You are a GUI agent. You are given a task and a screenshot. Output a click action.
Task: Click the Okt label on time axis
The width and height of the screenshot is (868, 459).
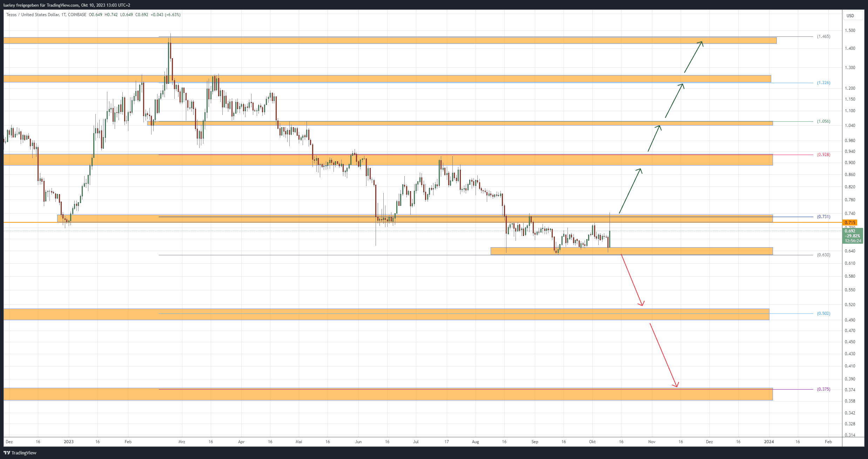[592, 442]
